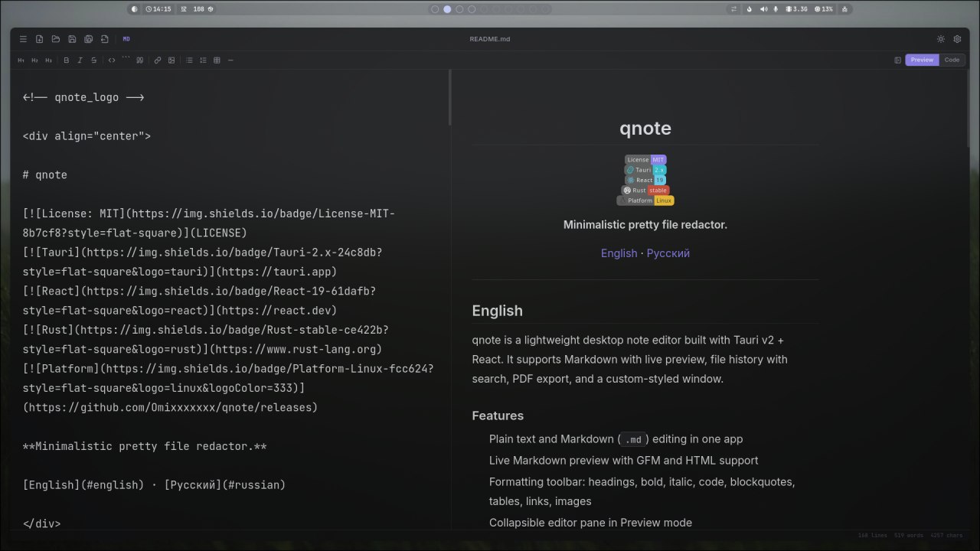The height and width of the screenshot is (551, 980).
Task: Switch to Code mode
Action: click(x=952, y=60)
